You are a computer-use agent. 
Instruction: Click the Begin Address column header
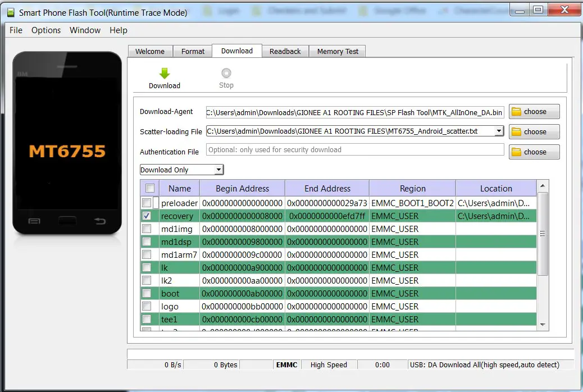click(243, 188)
